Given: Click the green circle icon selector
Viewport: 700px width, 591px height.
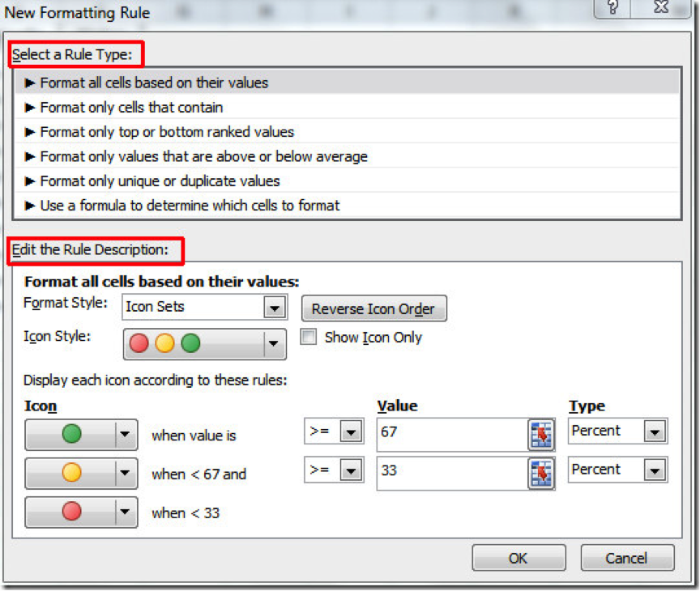Looking at the screenshot, I should pos(74,435).
